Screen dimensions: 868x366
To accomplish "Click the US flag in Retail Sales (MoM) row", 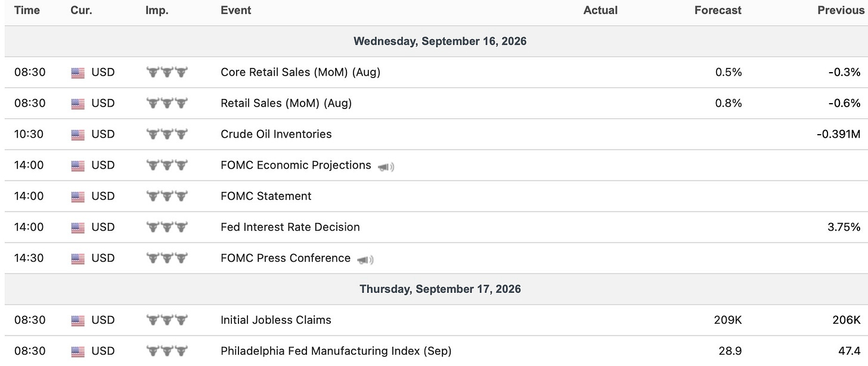I will coord(78,104).
